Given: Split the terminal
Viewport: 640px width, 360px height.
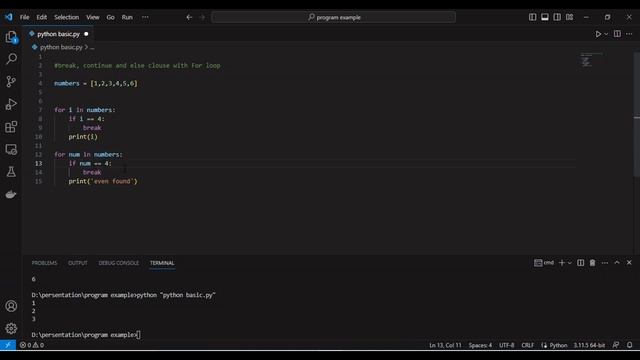Looking at the screenshot, I should [x=580, y=263].
